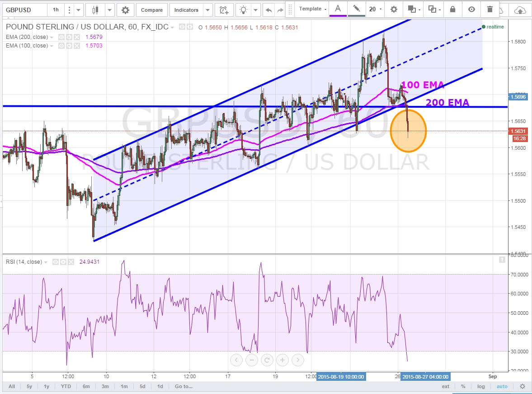Toggle auto scale option
The height and width of the screenshot is (394, 532).
point(502,386)
